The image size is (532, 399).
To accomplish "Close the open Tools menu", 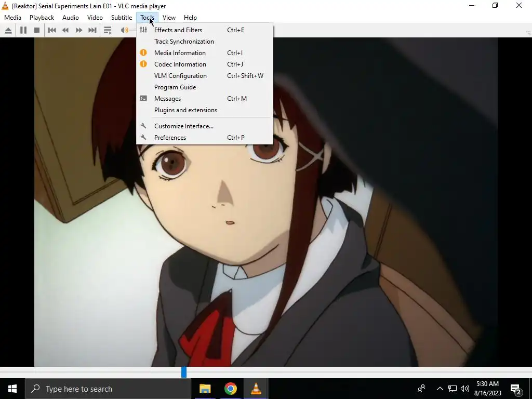I will [x=147, y=18].
